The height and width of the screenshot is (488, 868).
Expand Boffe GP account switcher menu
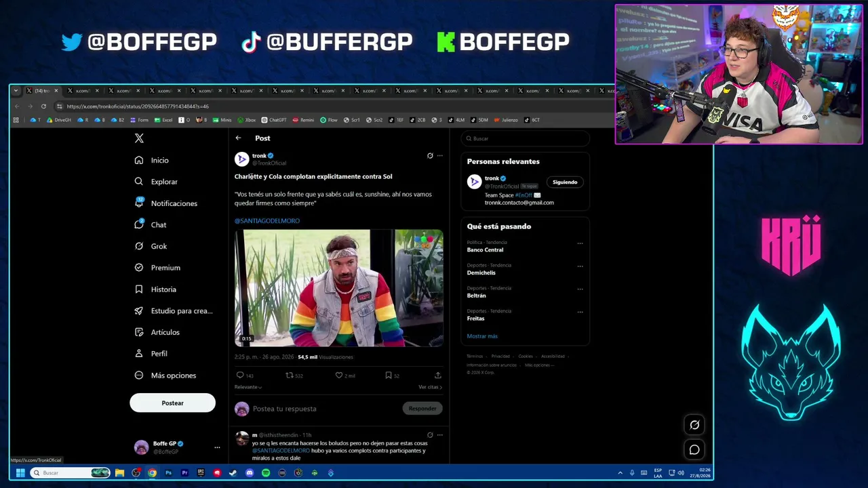click(x=217, y=447)
